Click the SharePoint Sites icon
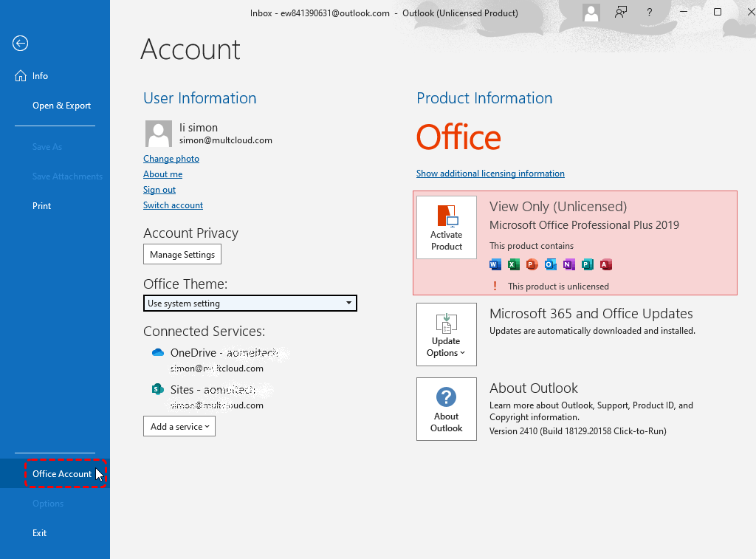The height and width of the screenshot is (559, 756). (x=157, y=389)
